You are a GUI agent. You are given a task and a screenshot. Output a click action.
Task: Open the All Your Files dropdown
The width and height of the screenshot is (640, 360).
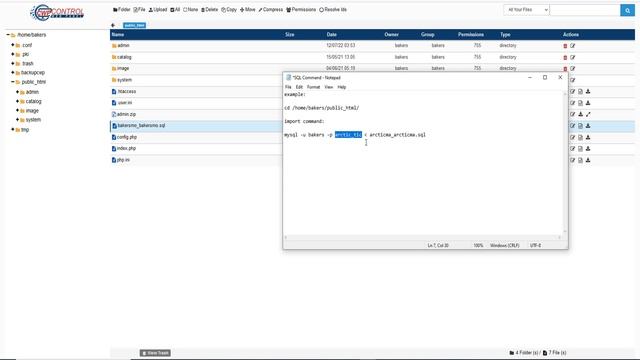pos(526,10)
